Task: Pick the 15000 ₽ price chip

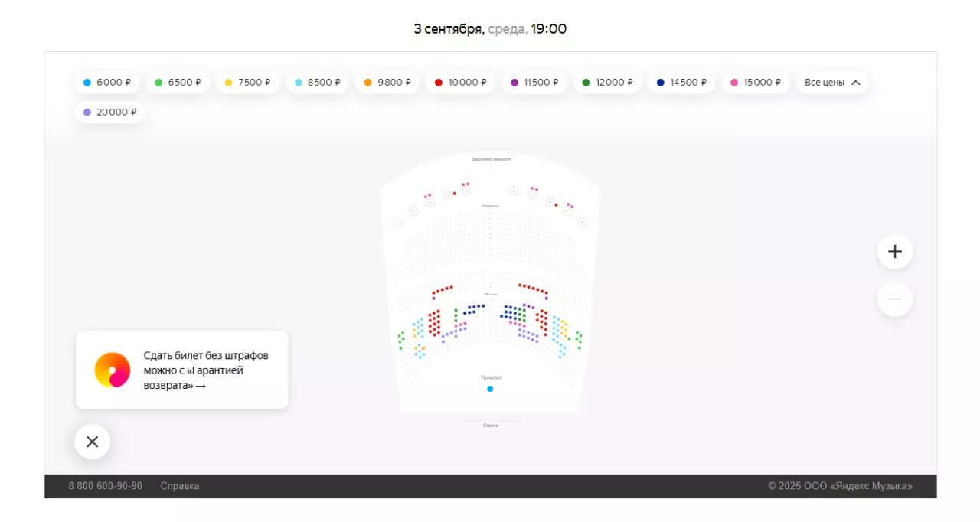Action: [756, 83]
